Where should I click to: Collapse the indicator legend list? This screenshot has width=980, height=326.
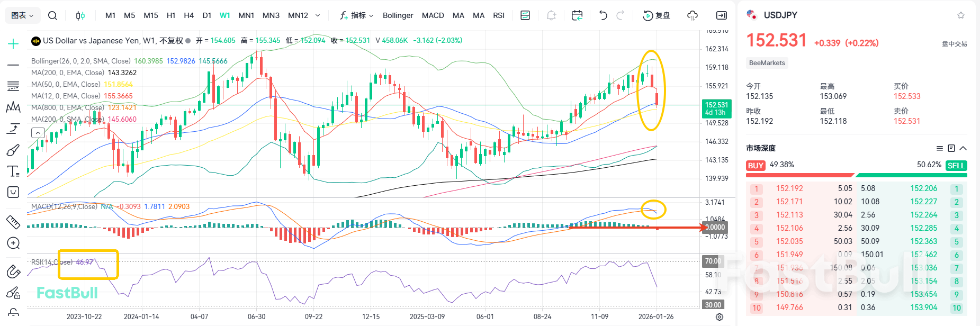click(x=38, y=133)
